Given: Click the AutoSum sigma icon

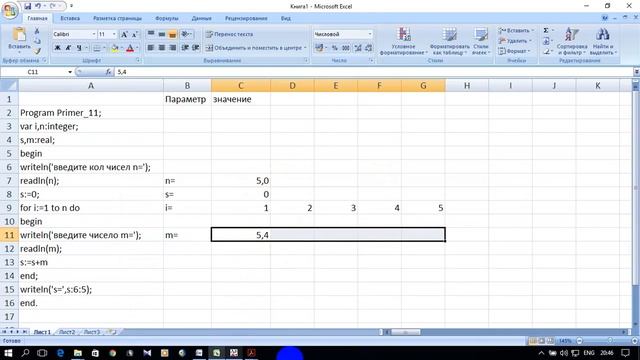Looking at the screenshot, I should click(546, 31).
